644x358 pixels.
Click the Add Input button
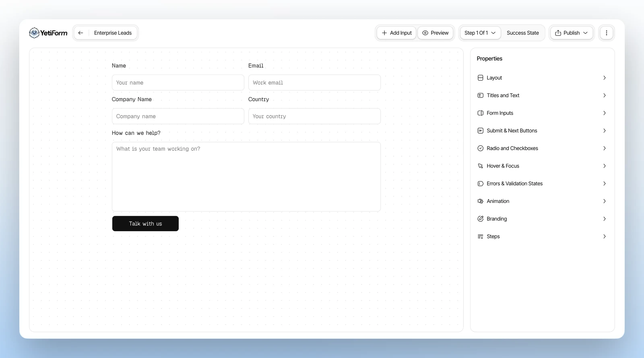[x=396, y=33]
